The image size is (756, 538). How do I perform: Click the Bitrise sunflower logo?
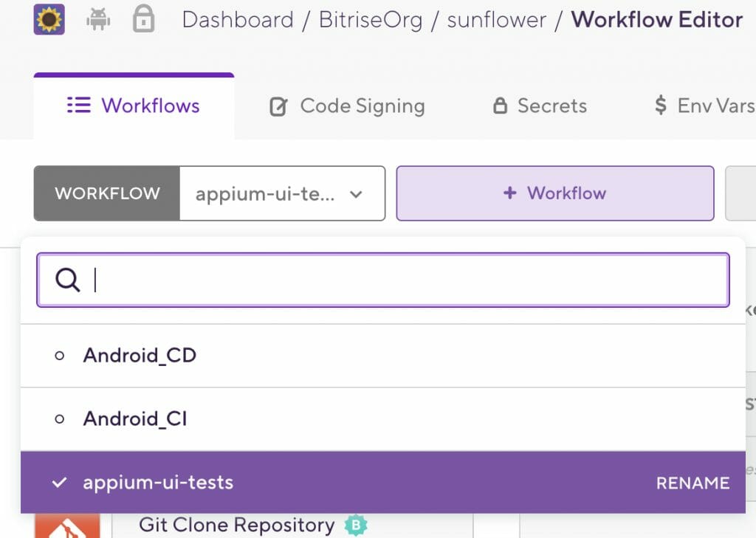coord(48,19)
